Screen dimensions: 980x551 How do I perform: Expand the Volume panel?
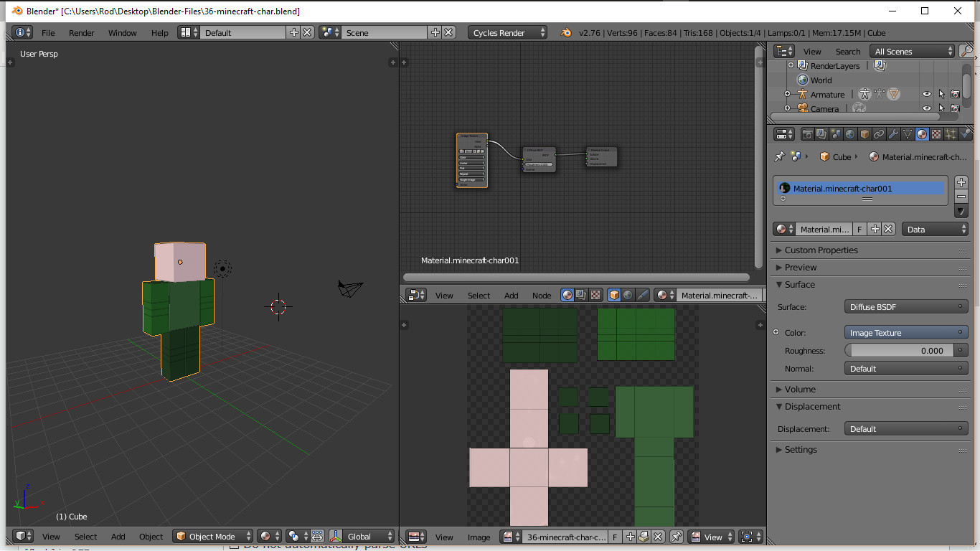(800, 390)
